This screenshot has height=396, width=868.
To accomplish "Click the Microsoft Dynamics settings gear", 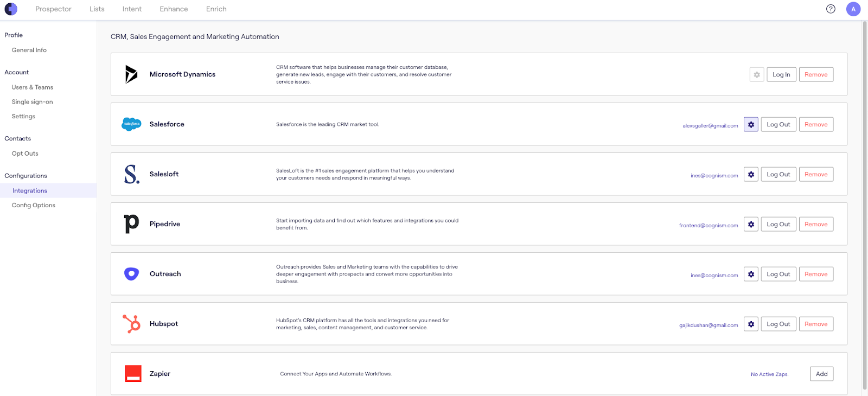I will 757,75.
